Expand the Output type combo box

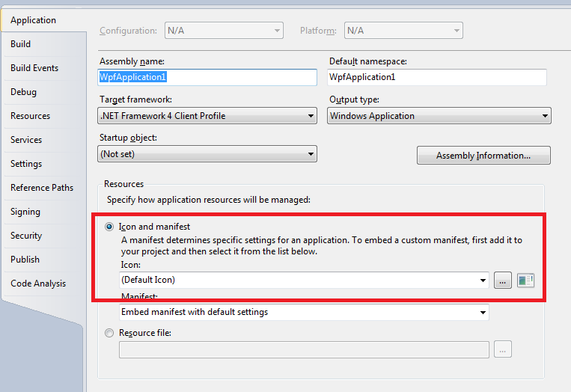pyautogui.click(x=439, y=116)
